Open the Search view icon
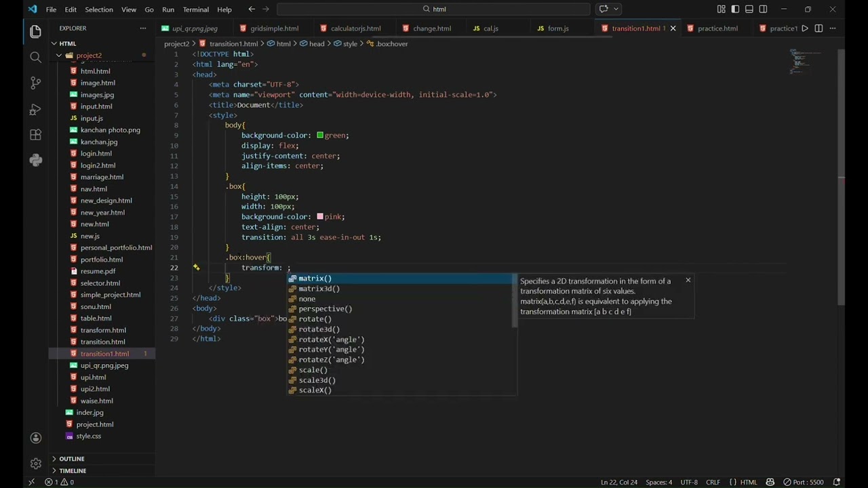 pos(35,57)
